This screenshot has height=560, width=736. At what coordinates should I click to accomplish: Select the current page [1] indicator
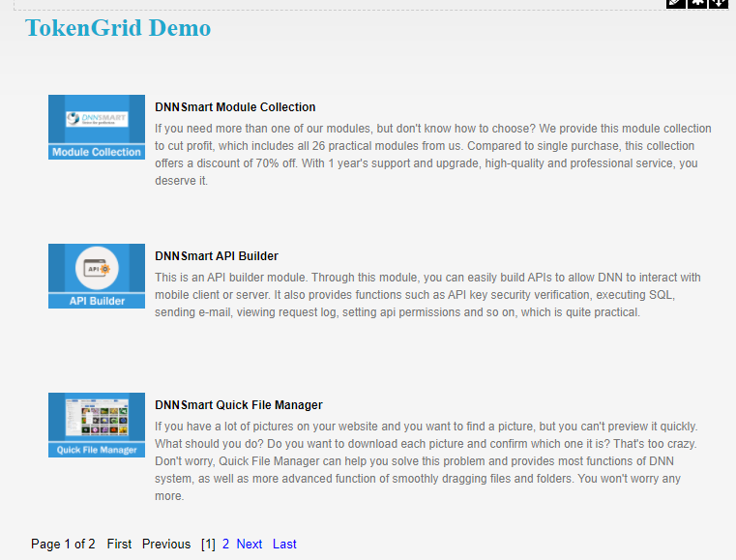208,544
